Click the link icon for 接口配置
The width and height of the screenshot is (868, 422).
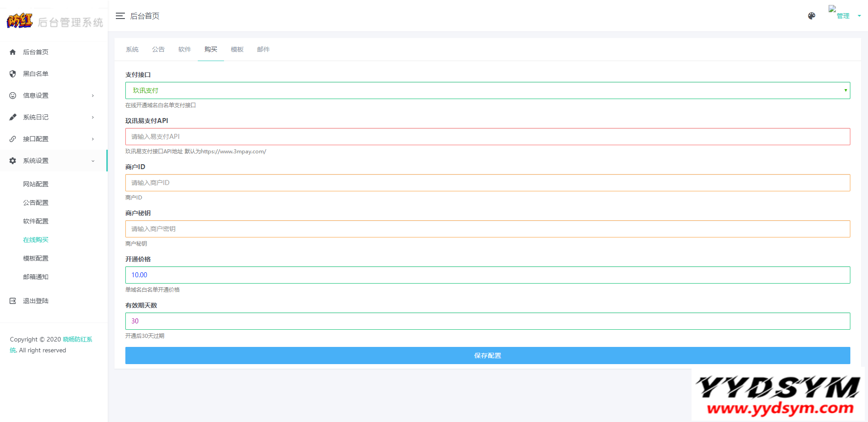[13, 139]
